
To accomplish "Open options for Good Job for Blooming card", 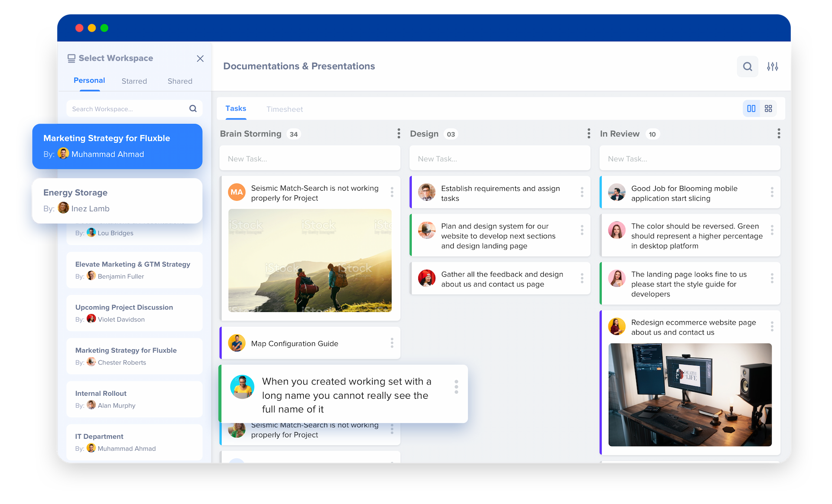I will pyautogui.click(x=772, y=192).
